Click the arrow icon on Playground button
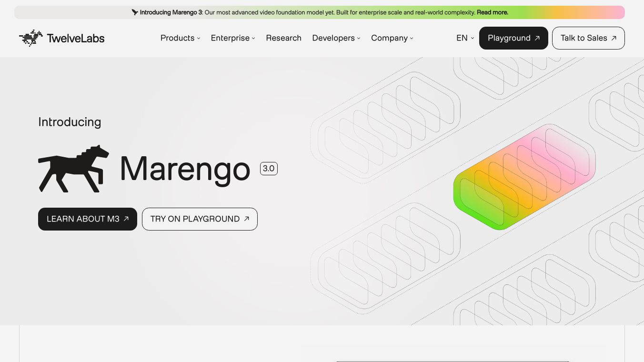 pyautogui.click(x=537, y=38)
